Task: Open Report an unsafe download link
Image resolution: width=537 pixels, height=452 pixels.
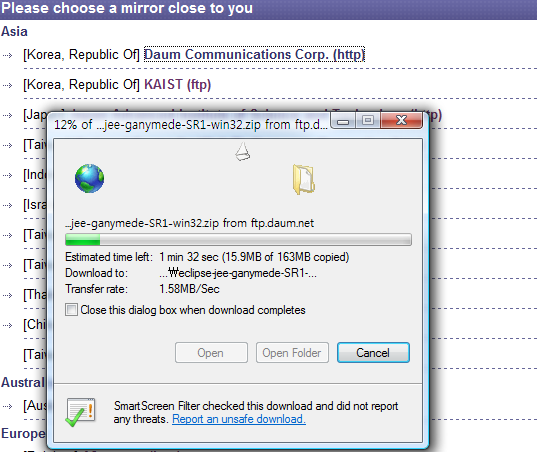Action: tap(239, 419)
